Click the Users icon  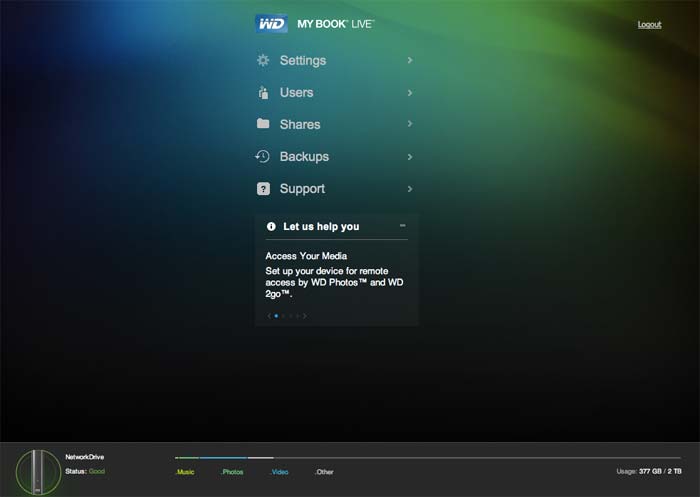tap(263, 93)
